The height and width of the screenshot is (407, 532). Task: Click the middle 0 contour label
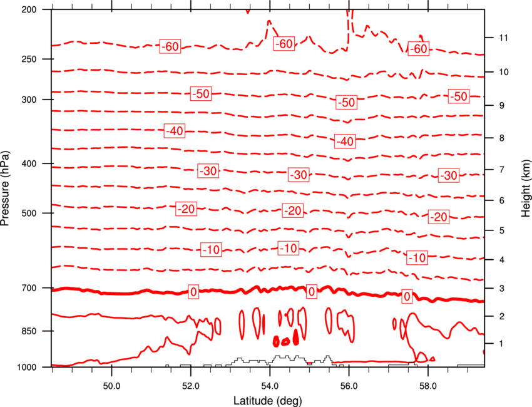click(311, 291)
